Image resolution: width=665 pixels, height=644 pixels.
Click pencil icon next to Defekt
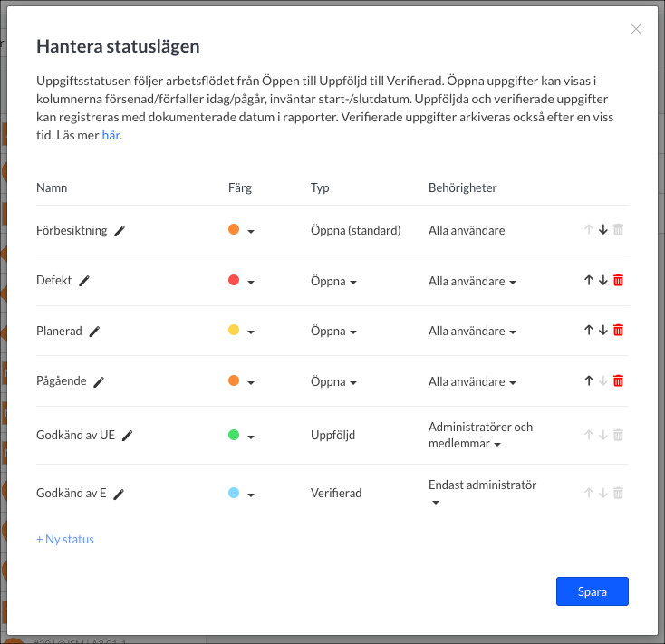[x=84, y=281]
